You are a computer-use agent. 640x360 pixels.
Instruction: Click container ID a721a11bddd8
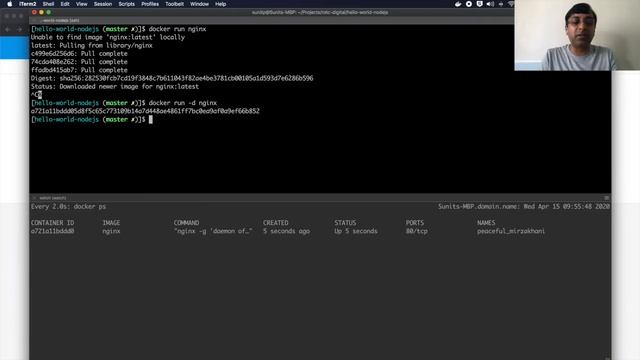point(52,231)
